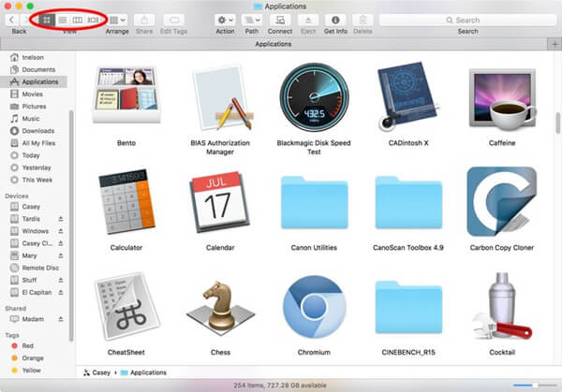Click the Eject toolbar icon
This screenshot has height=392, width=562.
pyautogui.click(x=308, y=20)
